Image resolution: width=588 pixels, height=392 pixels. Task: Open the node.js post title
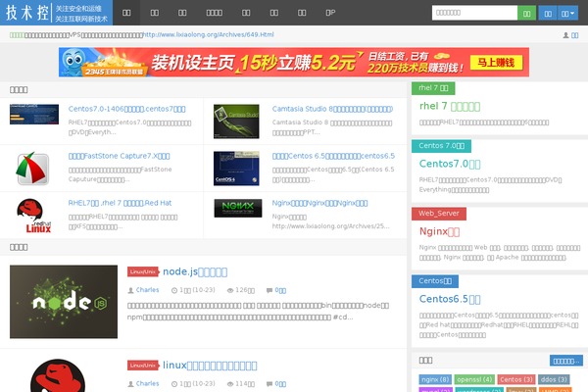pyautogui.click(x=195, y=271)
